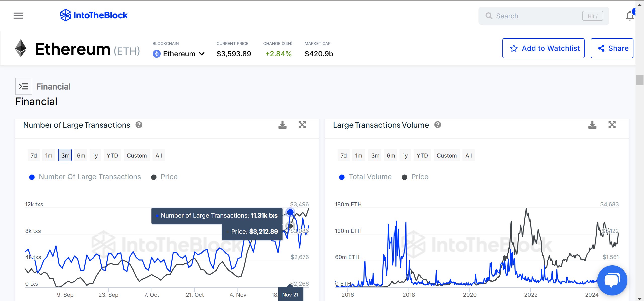Select 1y range on Large Transactions Volume
The image size is (644, 301).
[x=405, y=155]
